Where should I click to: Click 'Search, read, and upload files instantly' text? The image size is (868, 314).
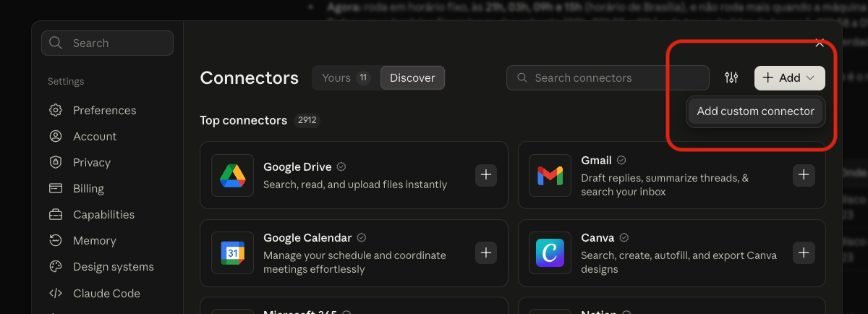pos(355,184)
